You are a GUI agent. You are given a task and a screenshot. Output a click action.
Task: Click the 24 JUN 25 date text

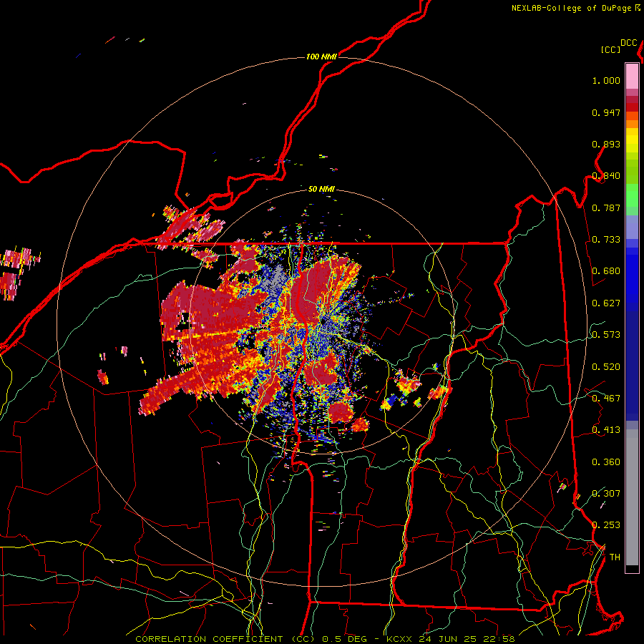pos(449,639)
